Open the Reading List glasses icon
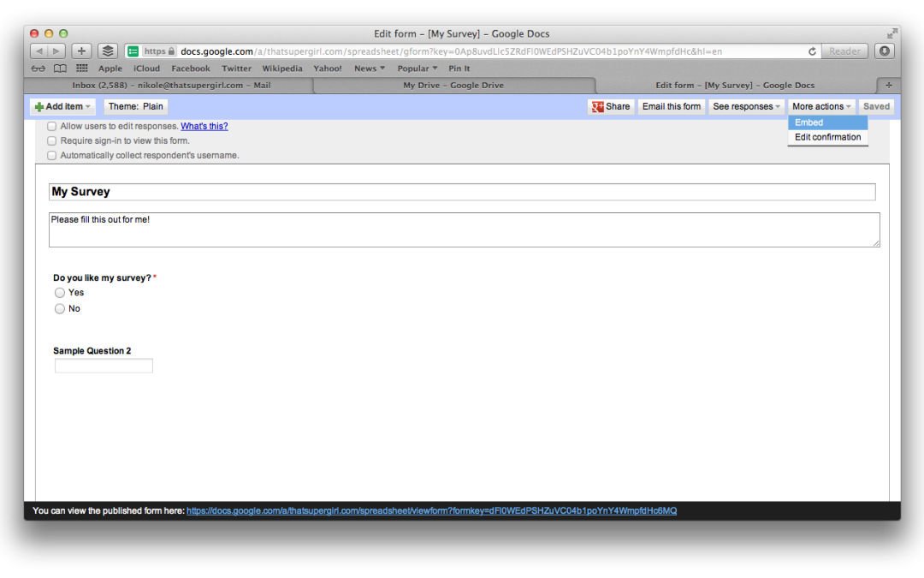The width and height of the screenshot is (924, 578). tap(38, 69)
